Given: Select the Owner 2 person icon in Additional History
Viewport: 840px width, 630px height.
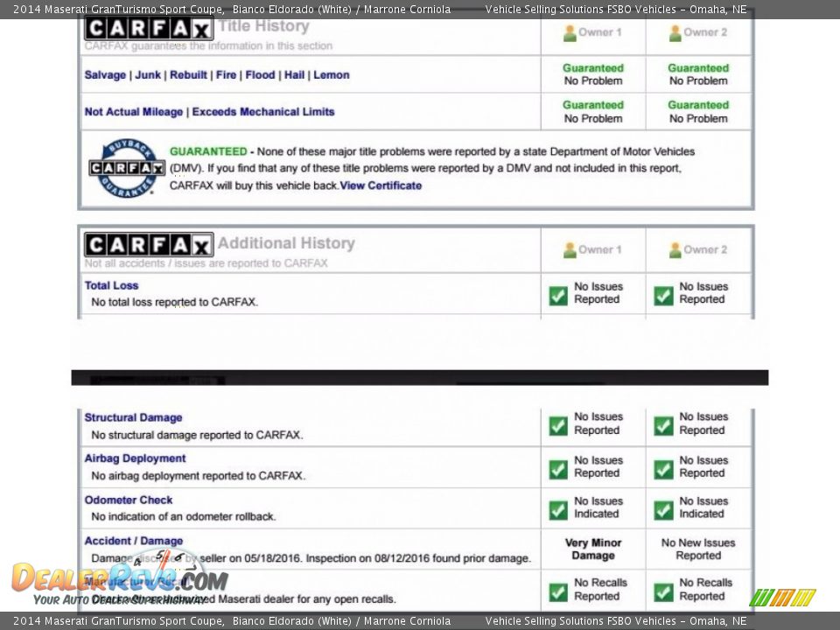Looking at the screenshot, I should 675,250.
